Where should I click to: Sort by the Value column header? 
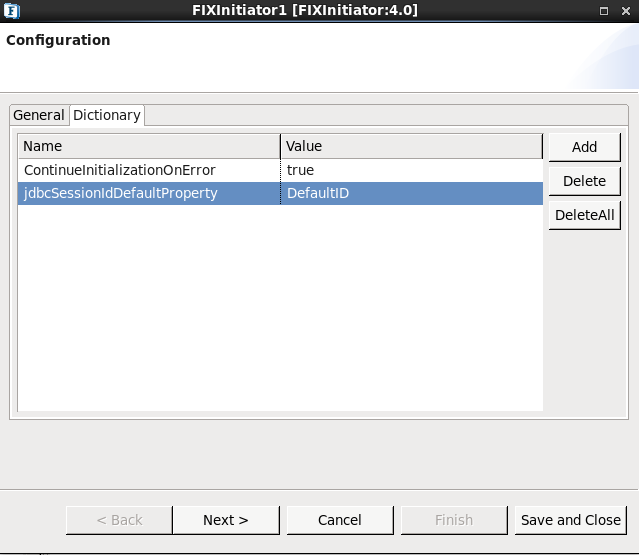click(x=412, y=146)
